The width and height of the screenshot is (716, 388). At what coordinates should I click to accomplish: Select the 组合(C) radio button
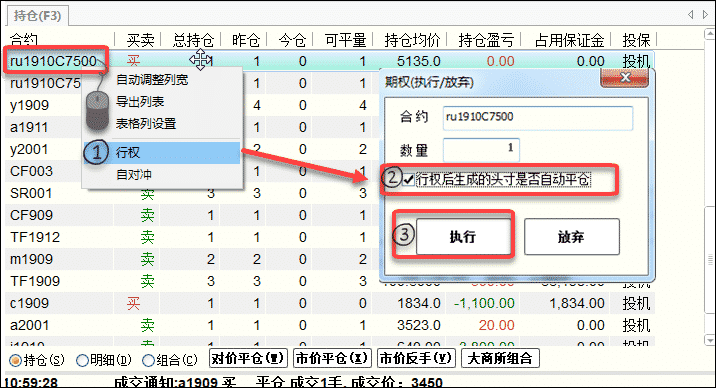[x=148, y=360]
